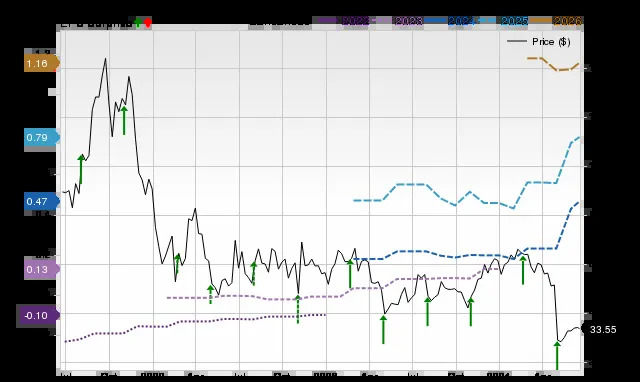Click the green arrow below the second price peak
Image resolution: width=640 pixels, height=382 pixels.
[124, 120]
